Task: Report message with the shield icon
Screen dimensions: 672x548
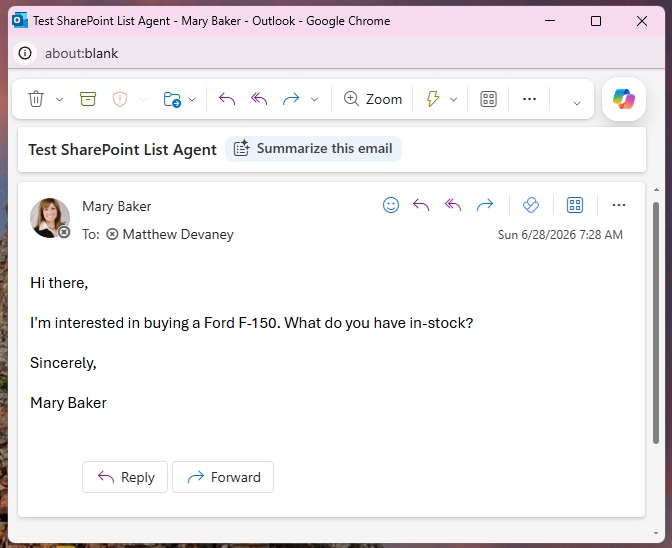Action: coord(120,99)
